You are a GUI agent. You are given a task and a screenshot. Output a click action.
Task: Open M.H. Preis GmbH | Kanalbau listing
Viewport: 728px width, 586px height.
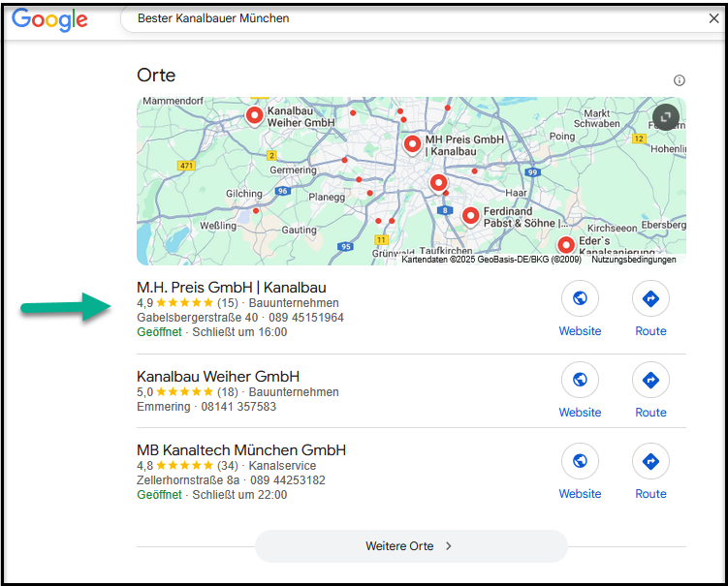232,287
